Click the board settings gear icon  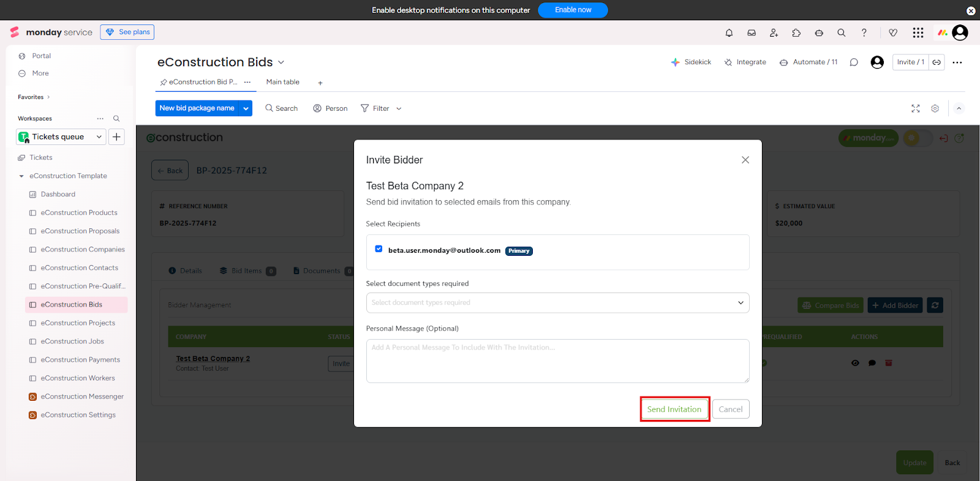(935, 108)
